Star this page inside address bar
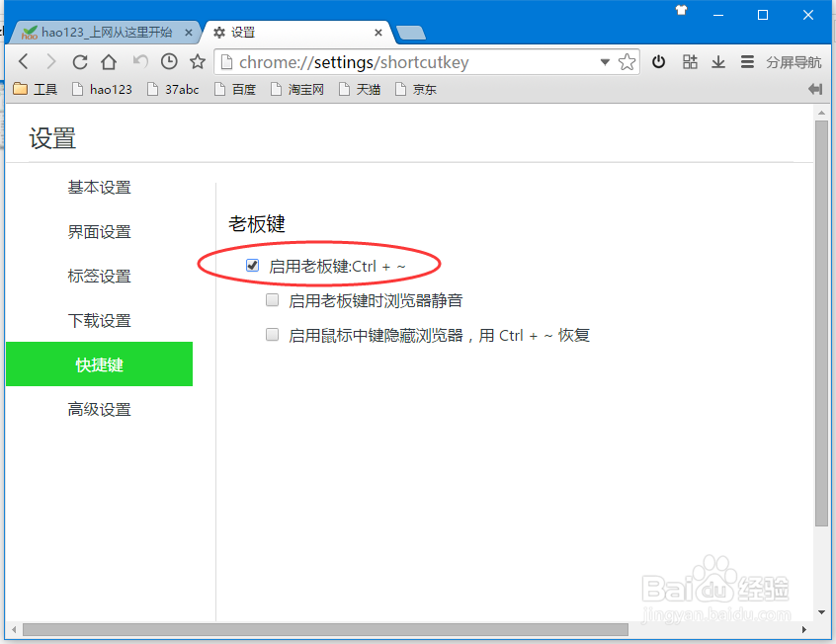This screenshot has height=644, width=836. click(x=627, y=62)
